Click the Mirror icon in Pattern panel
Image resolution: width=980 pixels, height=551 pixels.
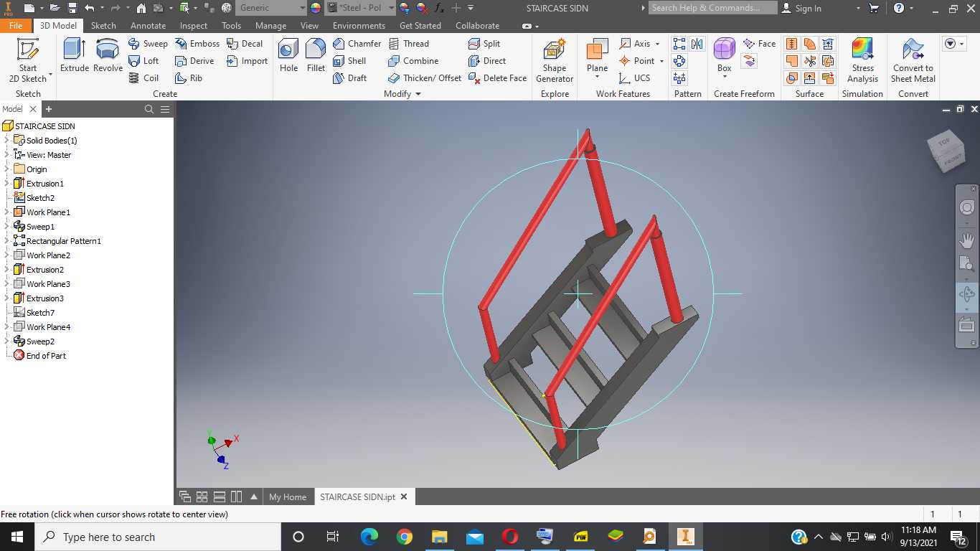tap(697, 44)
